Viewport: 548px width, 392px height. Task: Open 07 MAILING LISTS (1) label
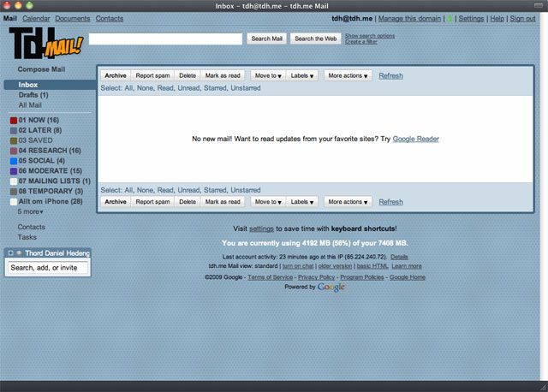(x=55, y=181)
